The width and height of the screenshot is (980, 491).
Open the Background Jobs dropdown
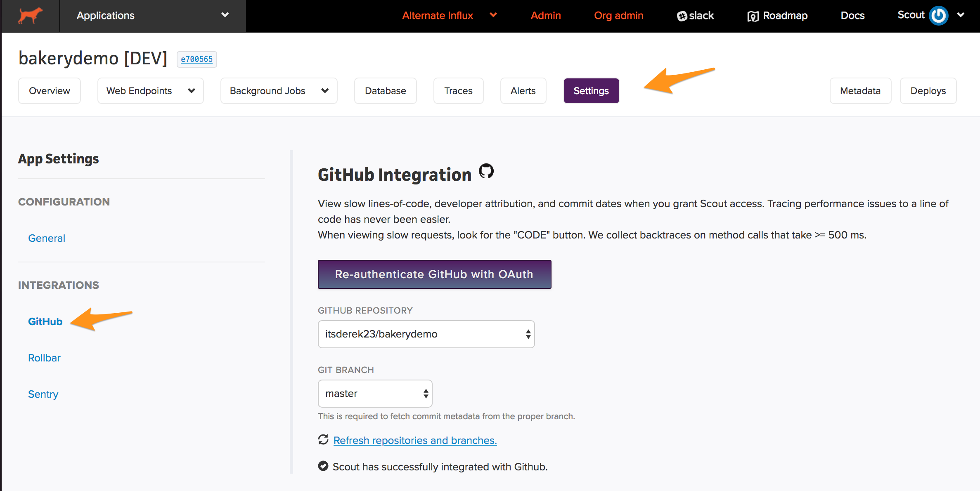279,91
